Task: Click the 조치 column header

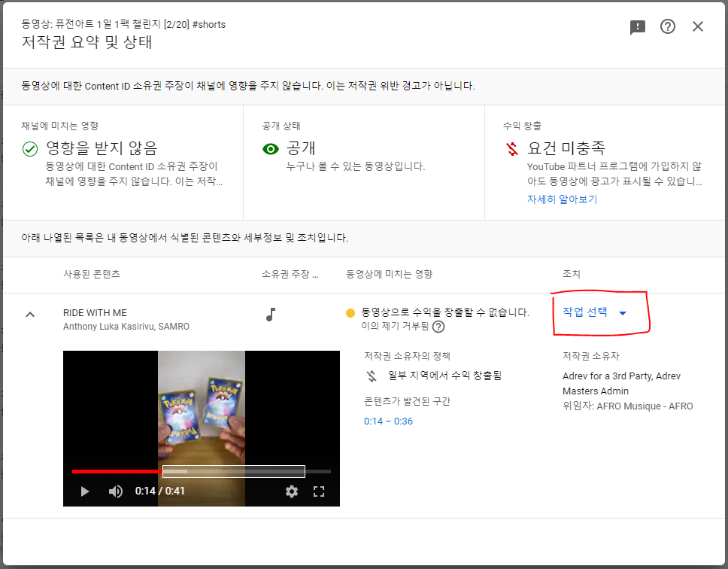Action: (x=572, y=274)
